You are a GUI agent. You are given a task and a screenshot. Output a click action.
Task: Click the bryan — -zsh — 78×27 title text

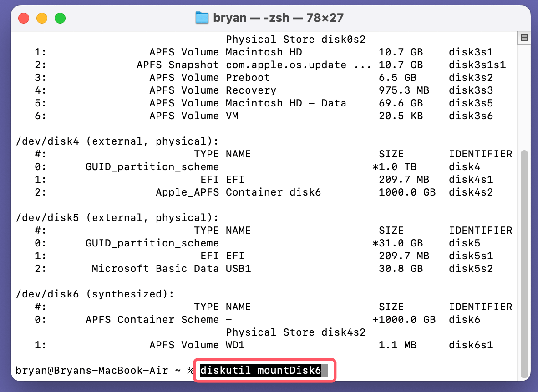coord(278,18)
